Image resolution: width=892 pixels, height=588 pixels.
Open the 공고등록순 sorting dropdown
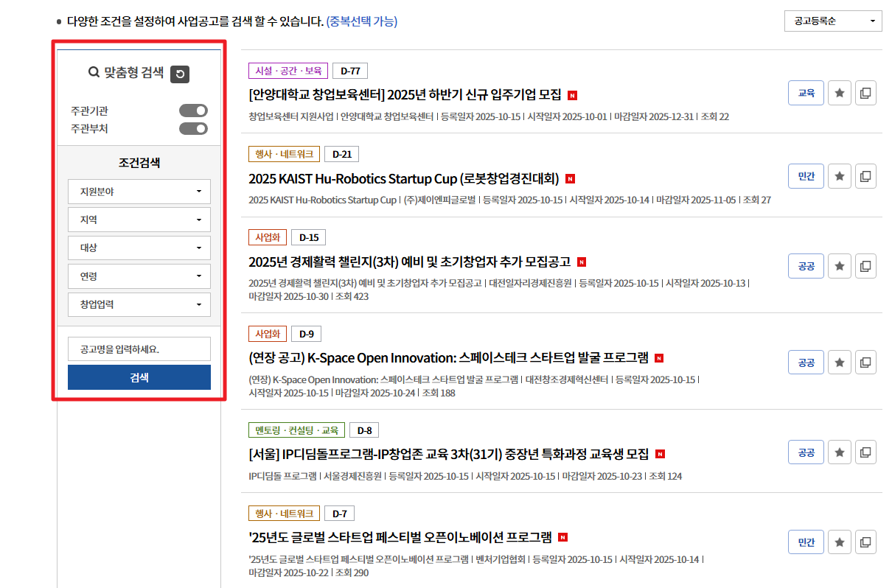point(832,21)
